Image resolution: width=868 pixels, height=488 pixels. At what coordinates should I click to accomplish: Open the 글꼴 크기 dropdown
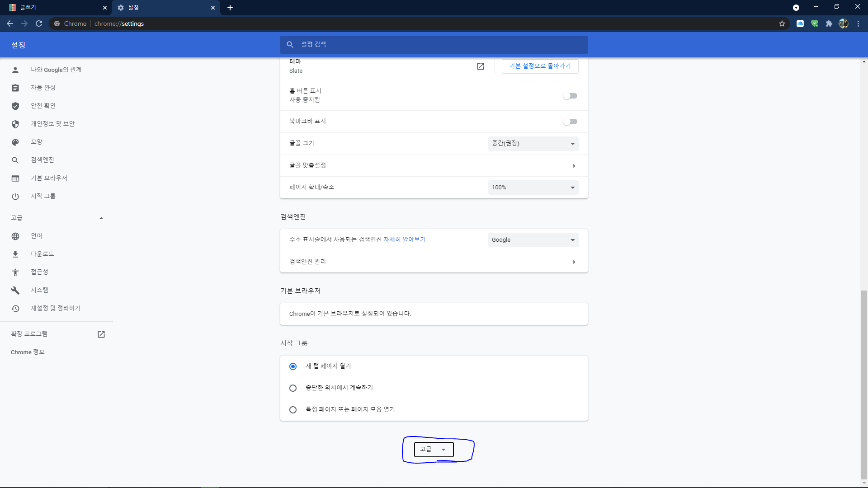(533, 144)
